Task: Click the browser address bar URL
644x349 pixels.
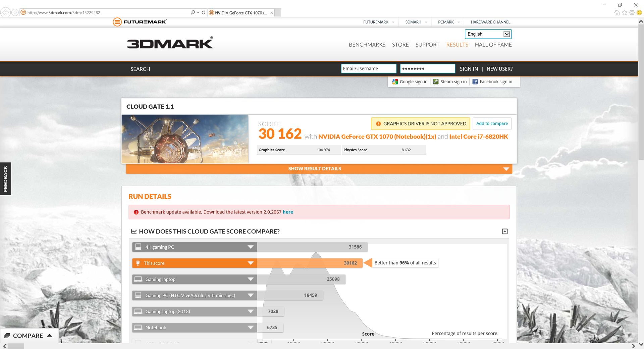Action: coord(64,13)
